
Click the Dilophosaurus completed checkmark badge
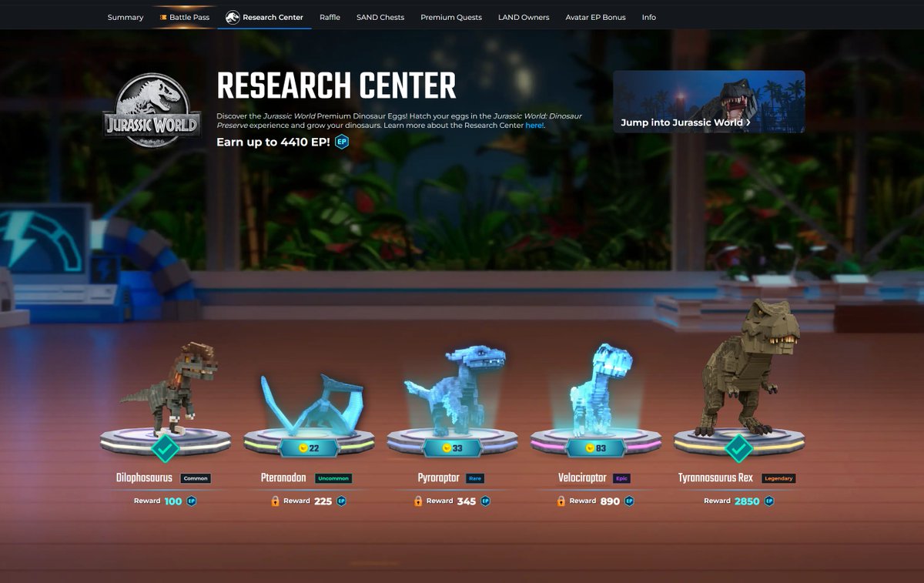point(166,448)
